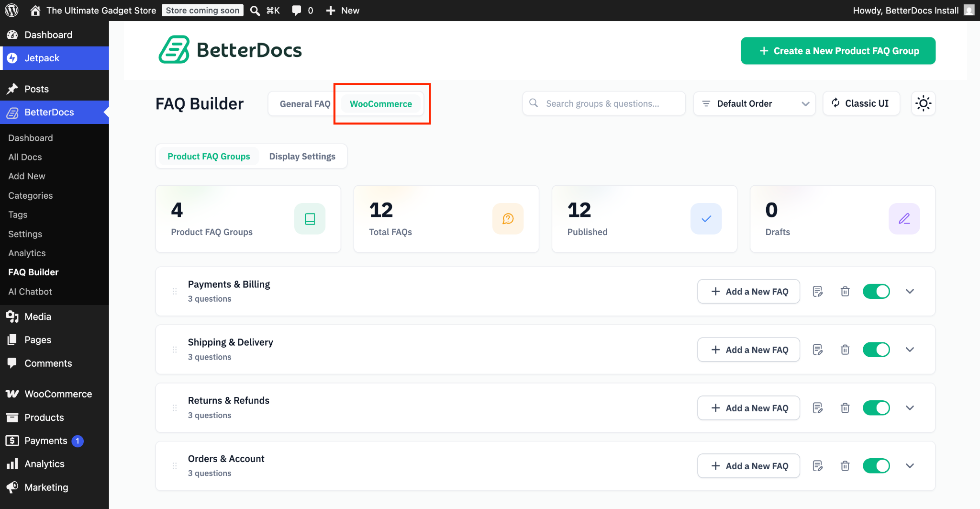Viewport: 980px width, 509px height.
Task: Disable the Orders & Account group toggle
Action: pyautogui.click(x=876, y=466)
